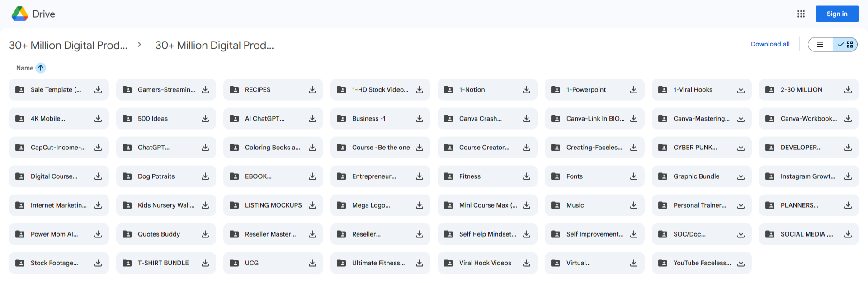Open the Canva-Link In BIO folder
Image resolution: width=868 pixels, height=283 pixels.
pyautogui.click(x=594, y=119)
